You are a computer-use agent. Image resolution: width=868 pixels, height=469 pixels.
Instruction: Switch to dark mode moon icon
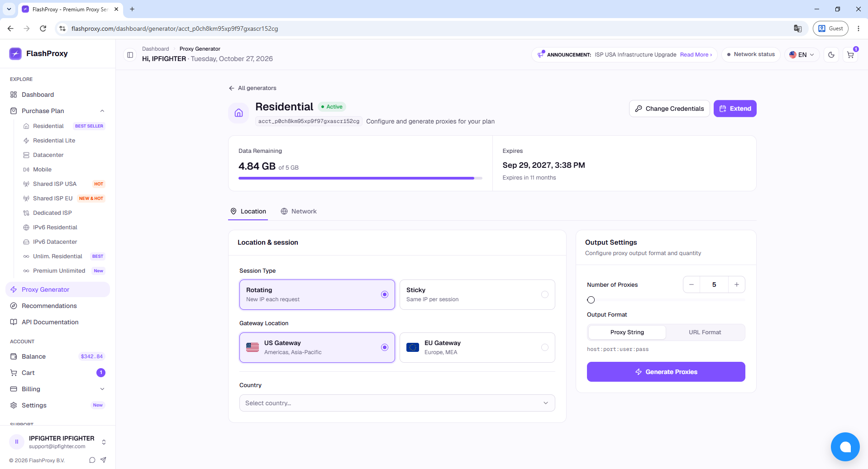click(831, 55)
